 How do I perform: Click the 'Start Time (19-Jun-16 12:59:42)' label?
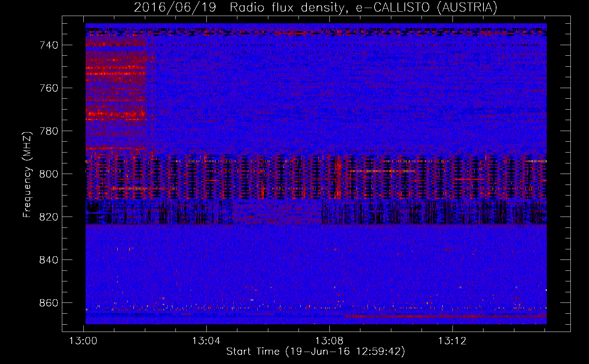[x=316, y=352]
